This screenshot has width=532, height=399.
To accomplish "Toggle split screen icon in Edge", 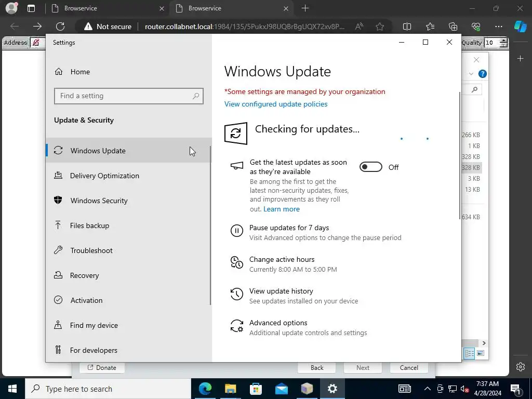I will 407,26.
